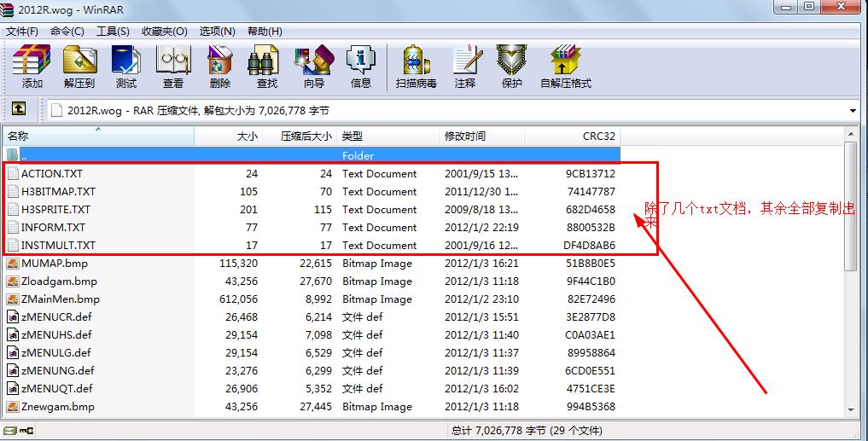This screenshot has height=441, width=868.
Task: Click the Info (信息) toolbar icon
Action: click(x=361, y=61)
